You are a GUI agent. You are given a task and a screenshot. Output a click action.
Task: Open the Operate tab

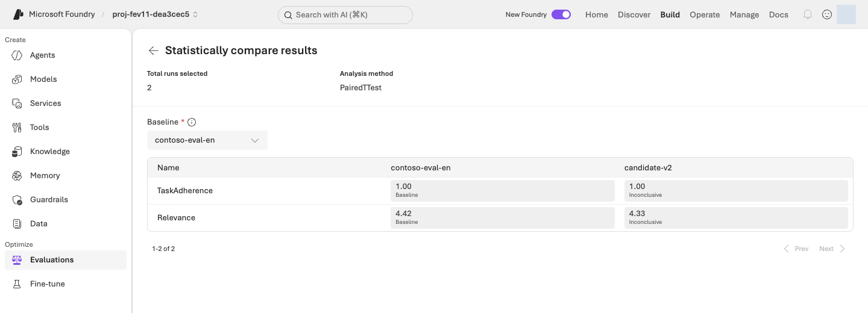[x=705, y=14]
